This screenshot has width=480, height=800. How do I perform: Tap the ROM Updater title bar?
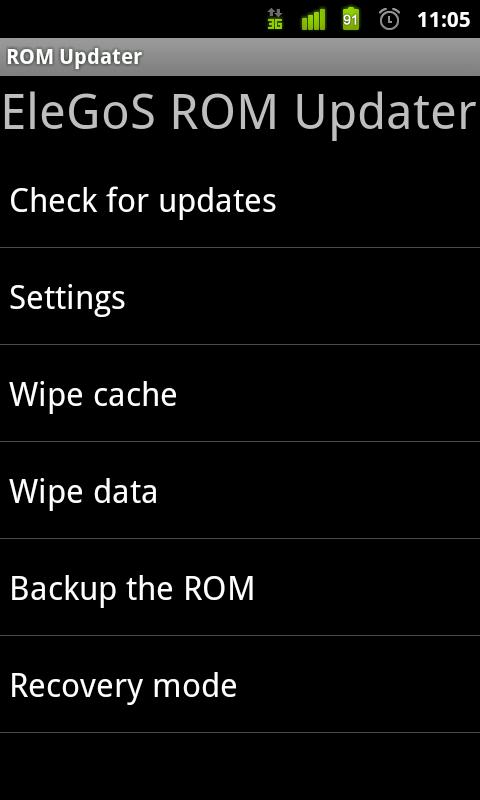[x=240, y=57]
